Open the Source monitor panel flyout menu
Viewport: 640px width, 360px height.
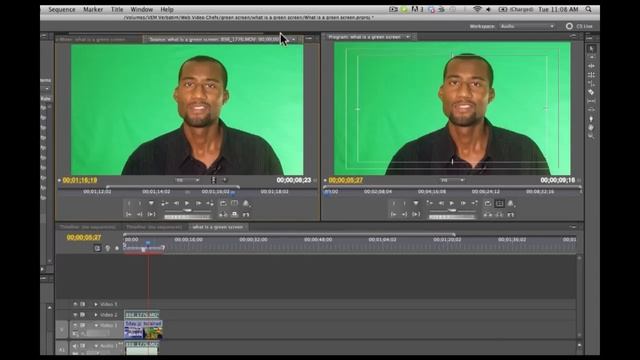(x=309, y=39)
